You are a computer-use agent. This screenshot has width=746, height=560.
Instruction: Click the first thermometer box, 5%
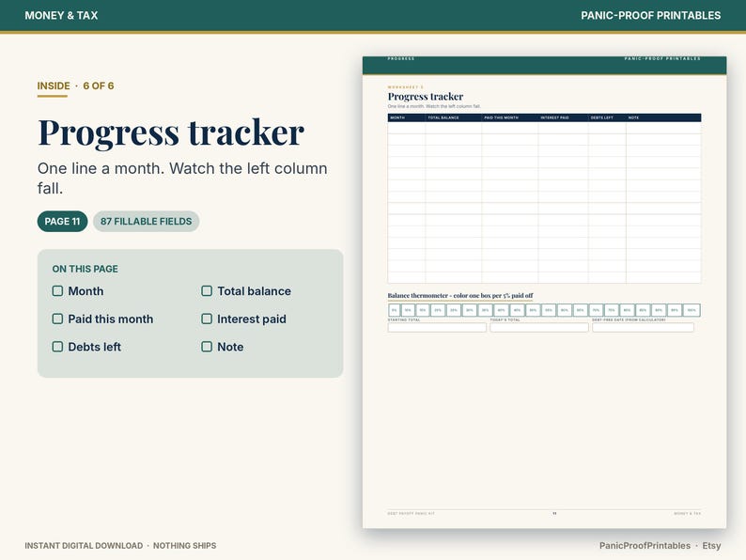tap(394, 310)
